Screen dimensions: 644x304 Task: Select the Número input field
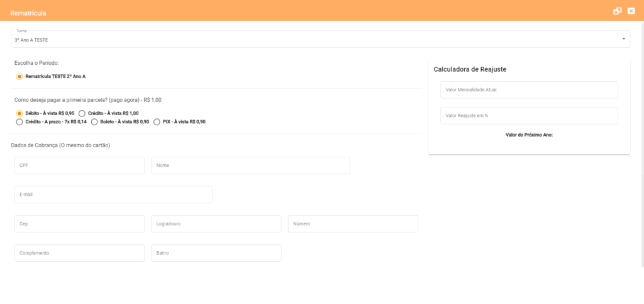click(353, 224)
